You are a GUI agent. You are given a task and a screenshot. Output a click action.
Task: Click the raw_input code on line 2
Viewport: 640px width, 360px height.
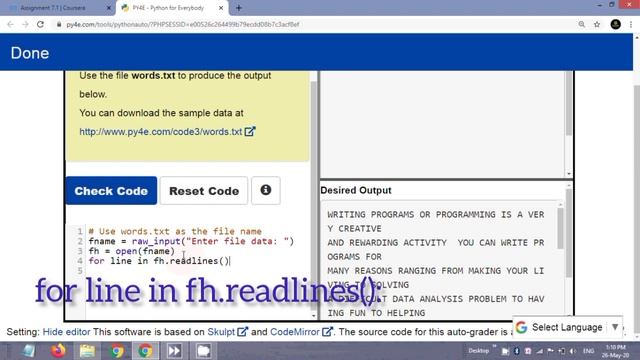pos(156,241)
